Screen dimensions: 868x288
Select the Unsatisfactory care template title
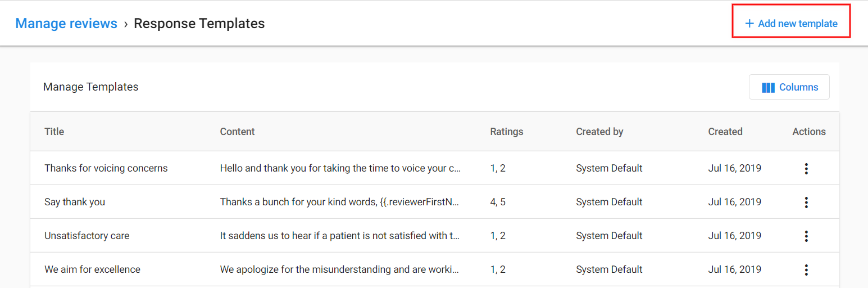point(87,236)
